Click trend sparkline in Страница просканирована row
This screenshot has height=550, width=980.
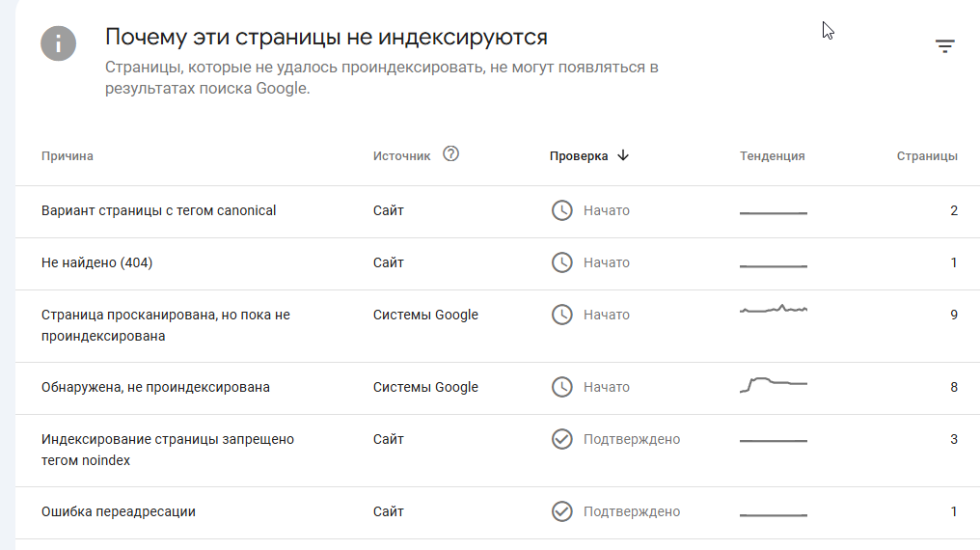(x=773, y=310)
